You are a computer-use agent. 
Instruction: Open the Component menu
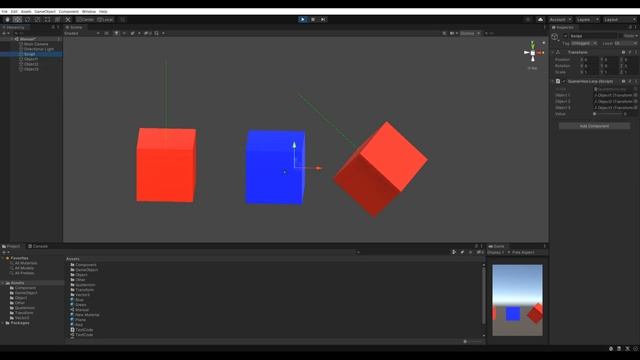69,11
